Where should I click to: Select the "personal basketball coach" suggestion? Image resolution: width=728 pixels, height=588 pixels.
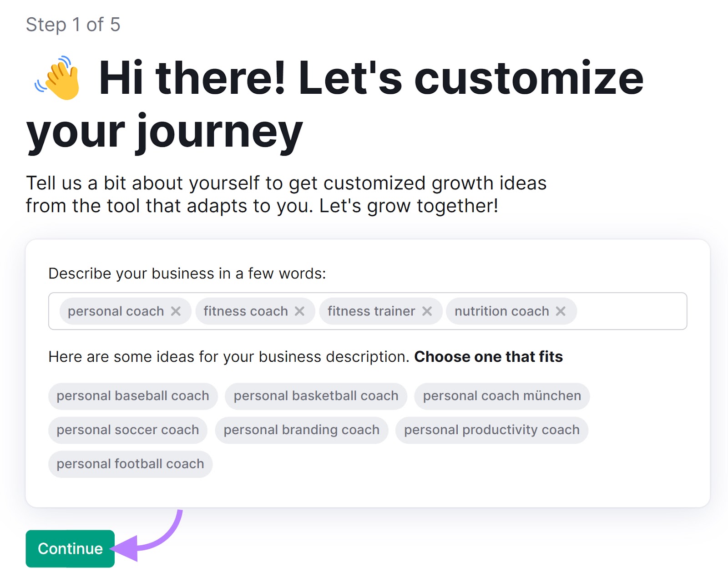315,395
